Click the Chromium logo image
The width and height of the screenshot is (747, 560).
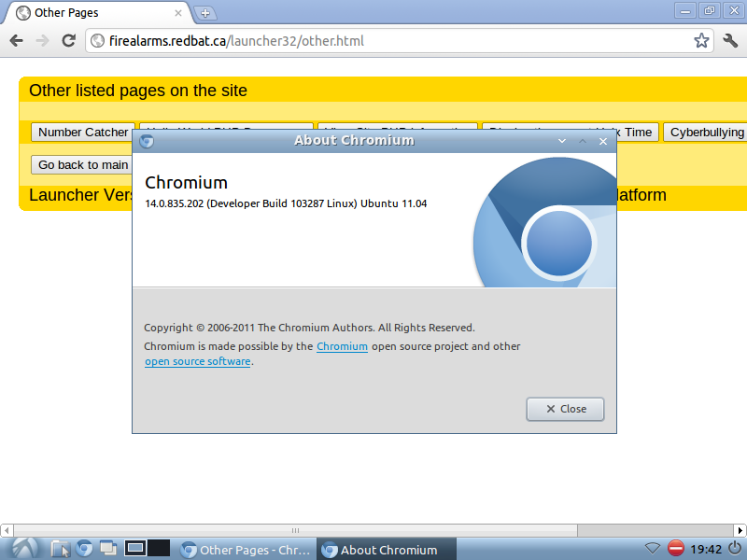point(545,222)
